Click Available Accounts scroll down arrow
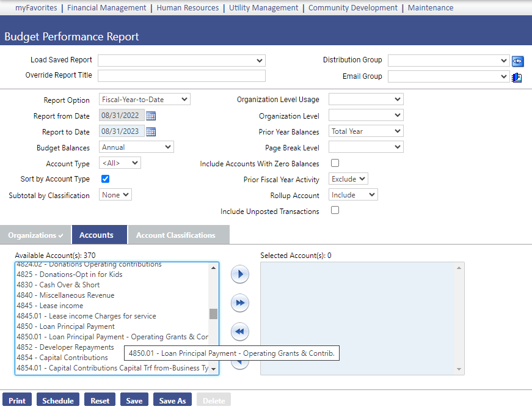 (213, 369)
